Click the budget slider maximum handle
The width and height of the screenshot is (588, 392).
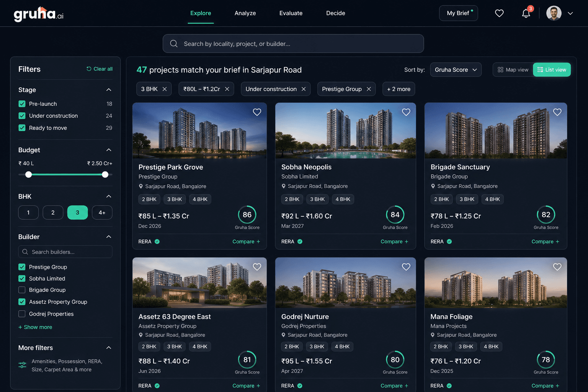[105, 175]
